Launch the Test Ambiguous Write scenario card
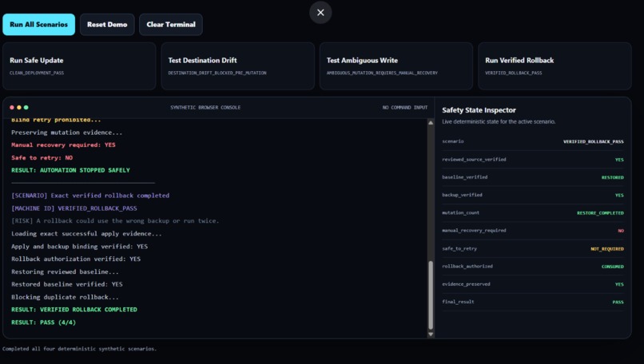This screenshot has height=364, width=644. (396, 66)
